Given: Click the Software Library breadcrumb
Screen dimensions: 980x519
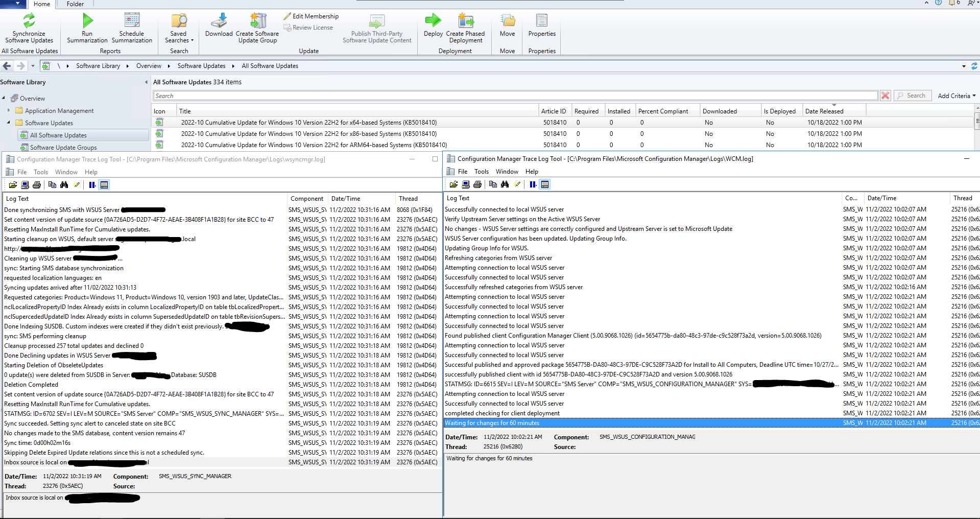Looking at the screenshot, I should tap(98, 66).
